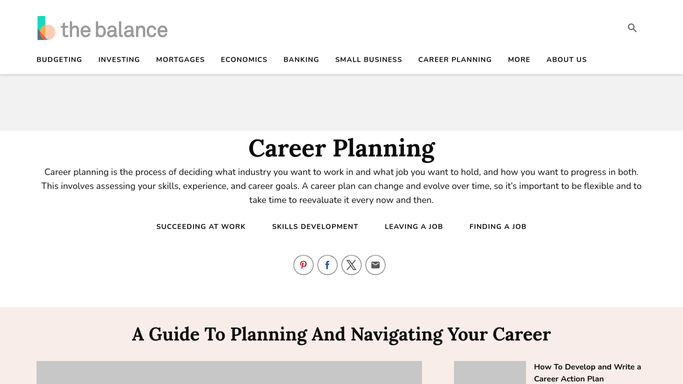The height and width of the screenshot is (384, 683).
Task: Open the Small Business menu
Action: pyautogui.click(x=369, y=60)
